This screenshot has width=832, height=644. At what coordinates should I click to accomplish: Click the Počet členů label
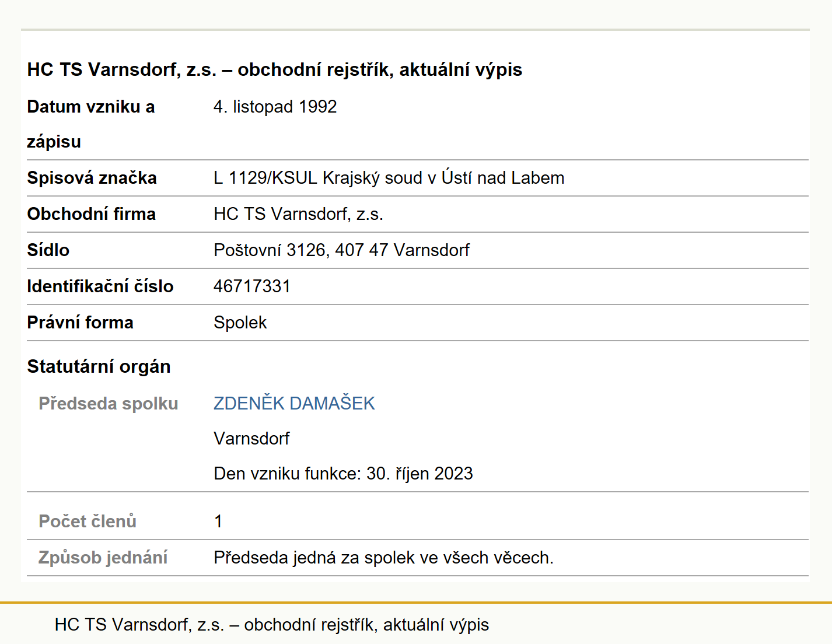pyautogui.click(x=88, y=521)
